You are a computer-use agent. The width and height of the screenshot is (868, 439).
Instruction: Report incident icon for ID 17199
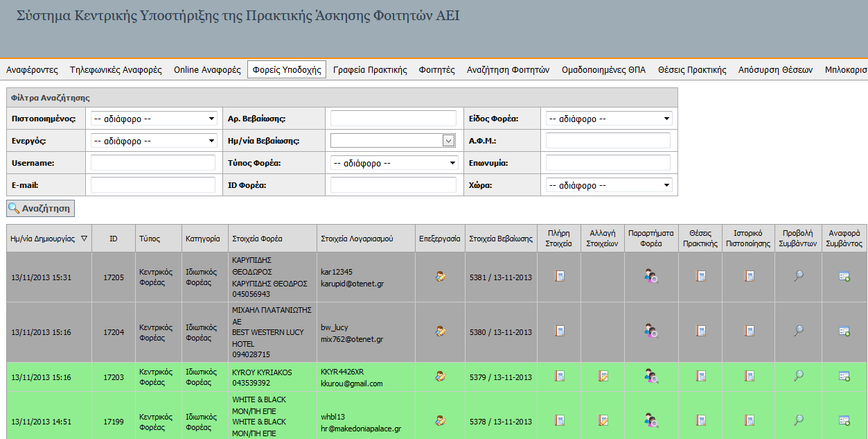844,420
